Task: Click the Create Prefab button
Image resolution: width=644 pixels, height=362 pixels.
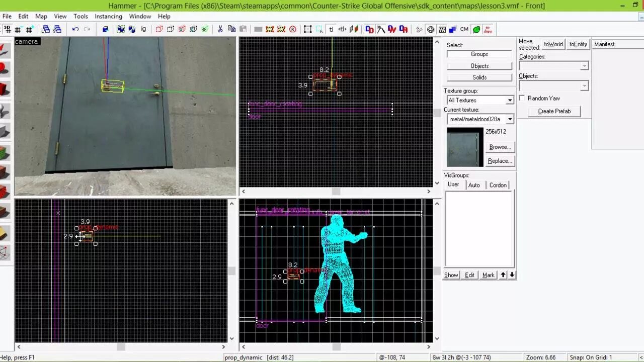Action: 553,111
